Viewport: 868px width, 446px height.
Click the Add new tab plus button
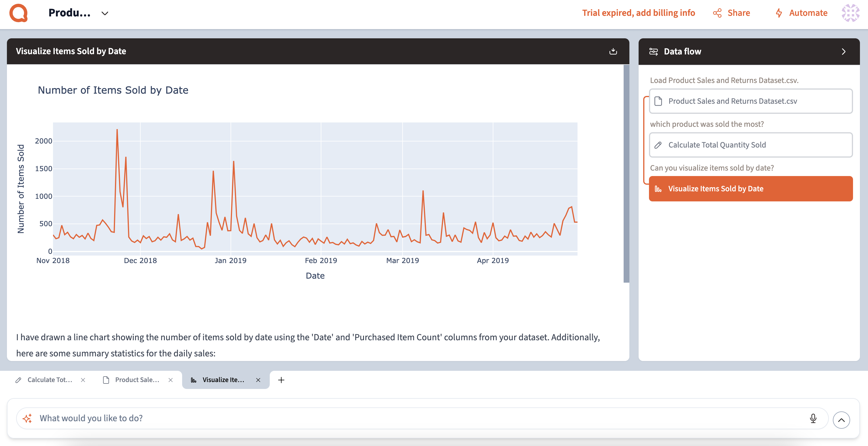click(281, 380)
